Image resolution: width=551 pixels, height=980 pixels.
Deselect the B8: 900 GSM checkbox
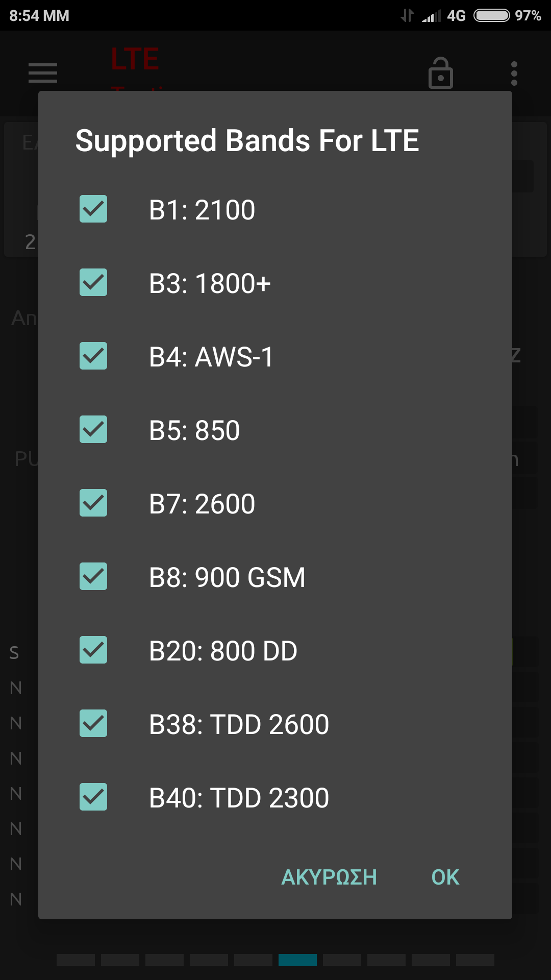[93, 576]
